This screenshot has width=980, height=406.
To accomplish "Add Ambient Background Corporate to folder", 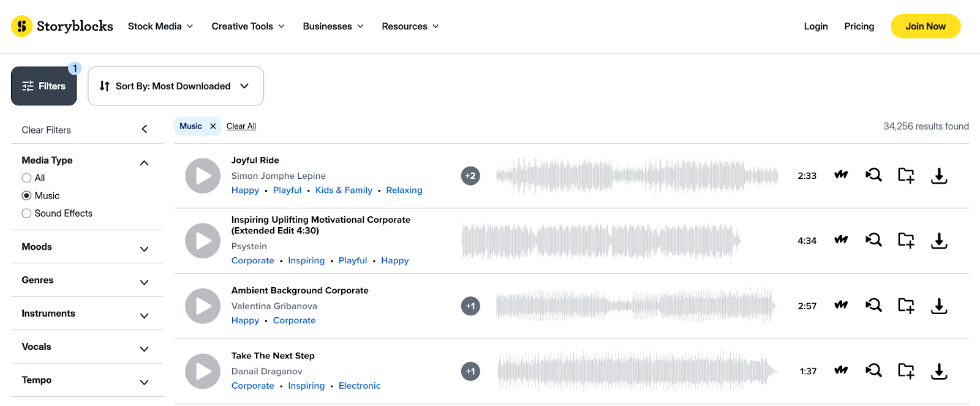I will tap(906, 306).
